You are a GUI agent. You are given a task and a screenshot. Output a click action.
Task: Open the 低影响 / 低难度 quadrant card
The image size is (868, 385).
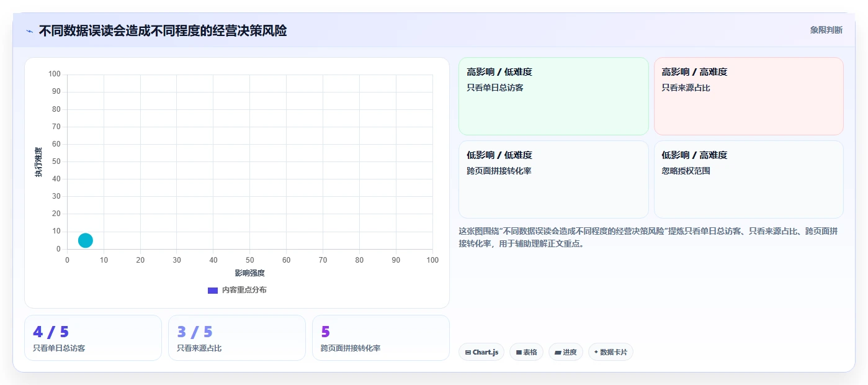click(553, 179)
